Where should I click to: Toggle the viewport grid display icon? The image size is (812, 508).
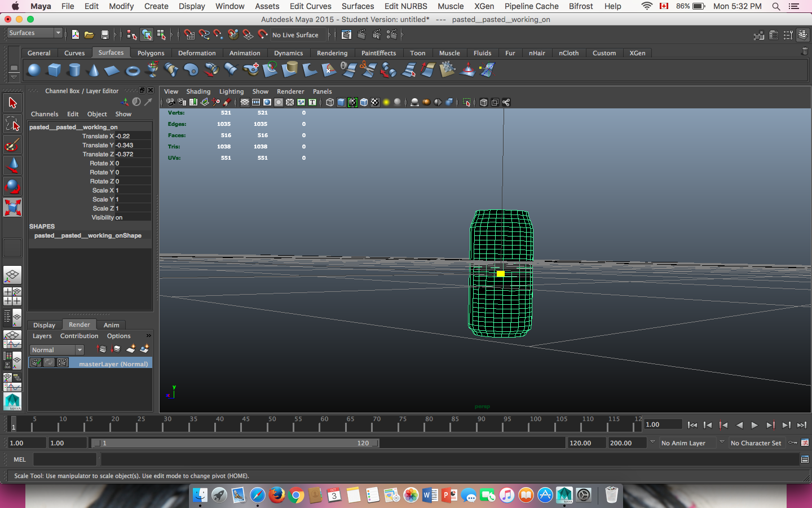(245, 102)
